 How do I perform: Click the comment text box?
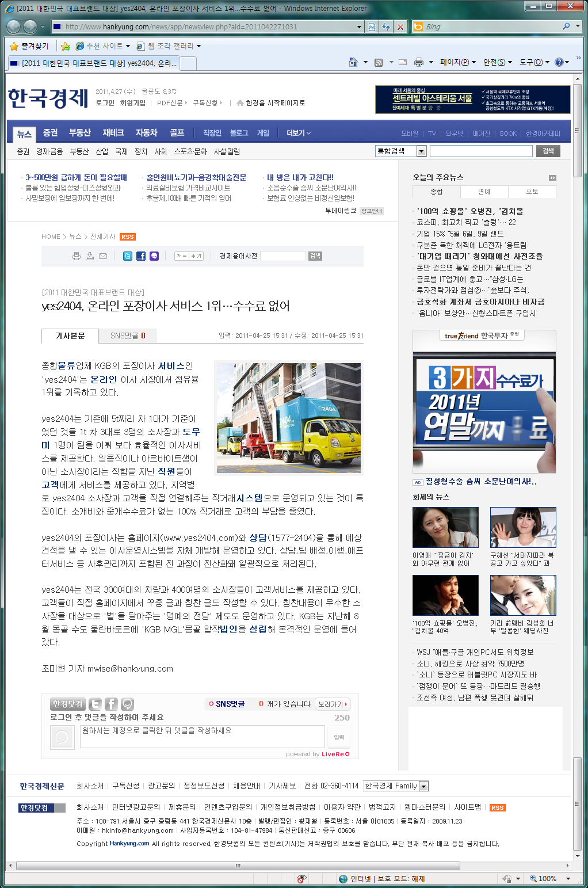coord(203,737)
